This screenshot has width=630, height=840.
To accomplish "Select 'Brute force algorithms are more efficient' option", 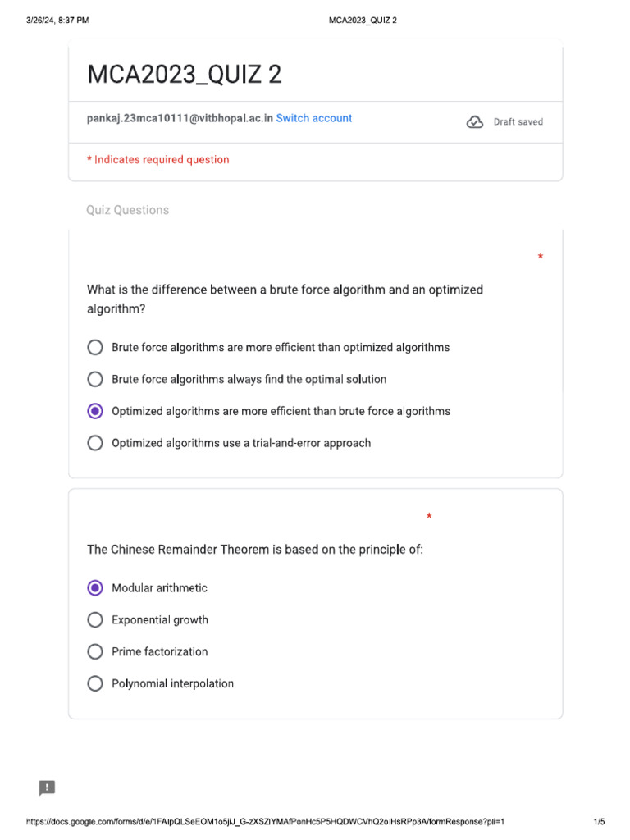I will 95,347.
